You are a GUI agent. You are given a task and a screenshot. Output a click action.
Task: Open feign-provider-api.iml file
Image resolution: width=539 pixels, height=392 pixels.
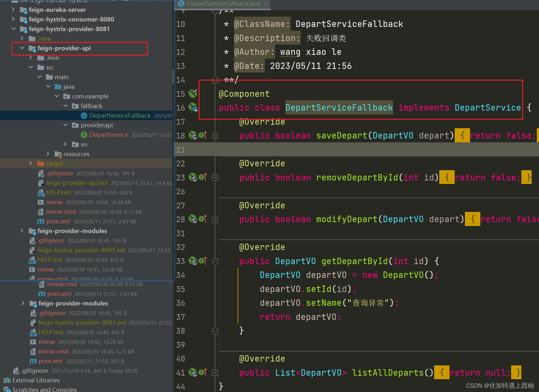tap(77, 183)
